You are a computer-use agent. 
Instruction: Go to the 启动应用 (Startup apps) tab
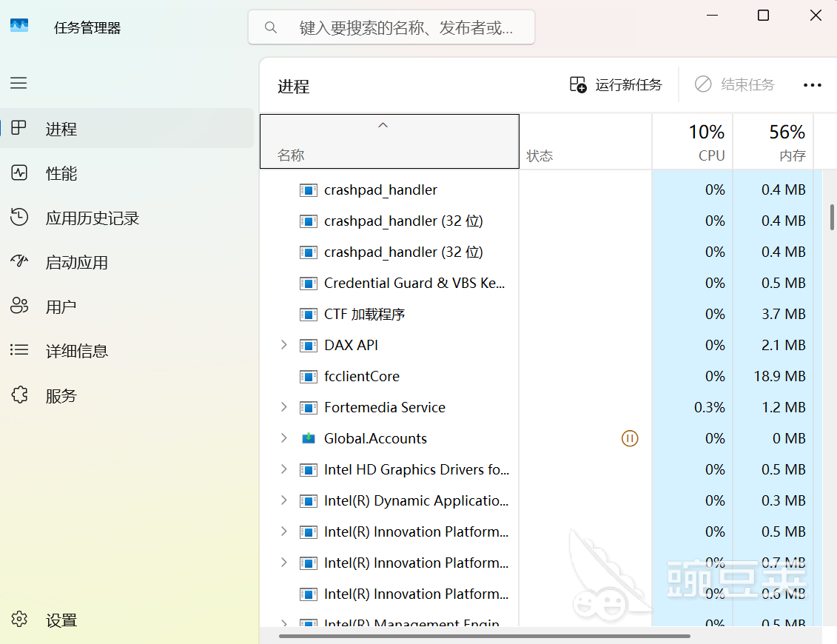pyautogui.click(x=127, y=261)
